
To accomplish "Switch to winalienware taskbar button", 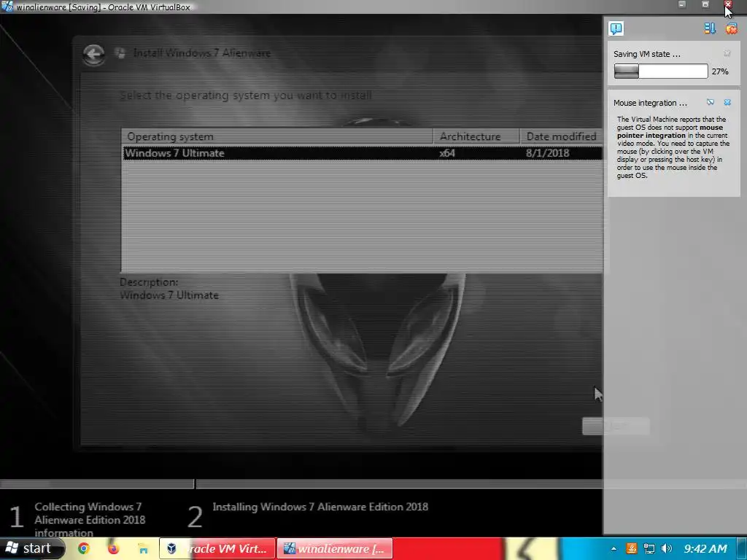I will pyautogui.click(x=335, y=548).
